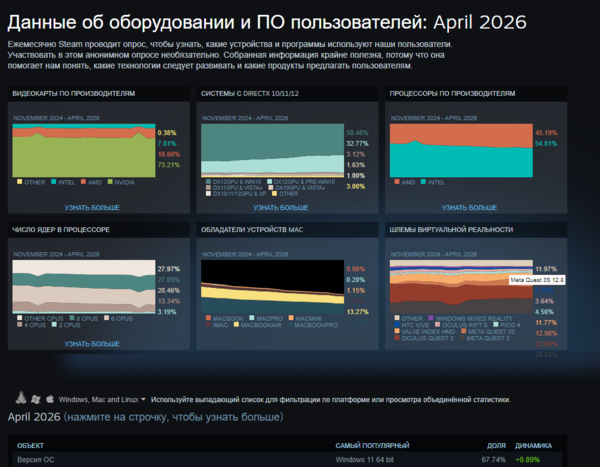Click the 'DX12GPU & WIN10' legend entry
The image size is (600, 467).
233,182
